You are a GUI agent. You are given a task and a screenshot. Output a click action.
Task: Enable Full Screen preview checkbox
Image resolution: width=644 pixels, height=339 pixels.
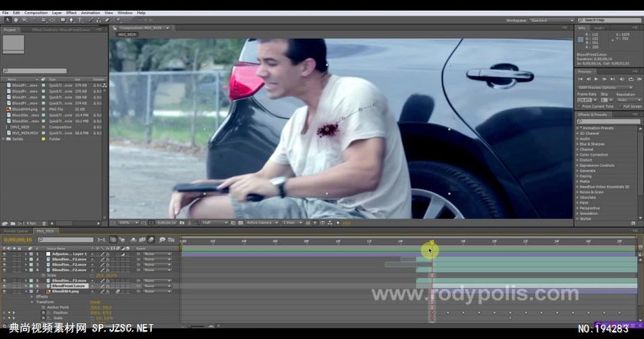pyautogui.click(x=620, y=106)
